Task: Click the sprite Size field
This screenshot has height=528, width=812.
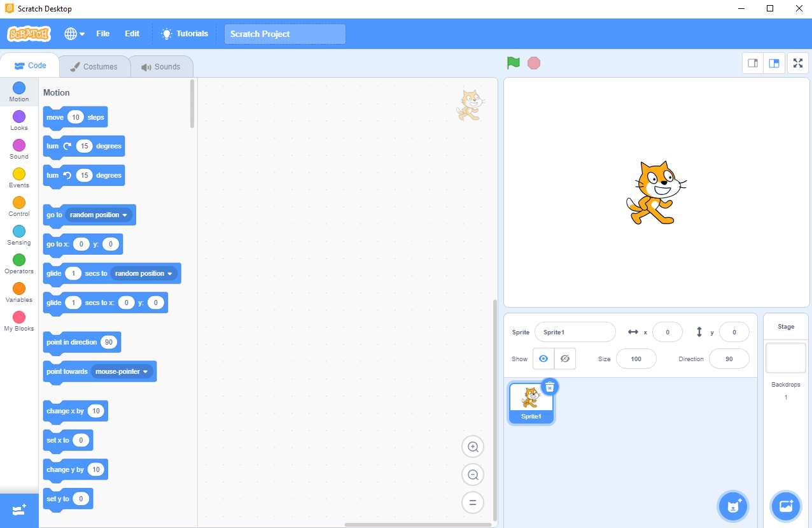Action: (x=636, y=359)
